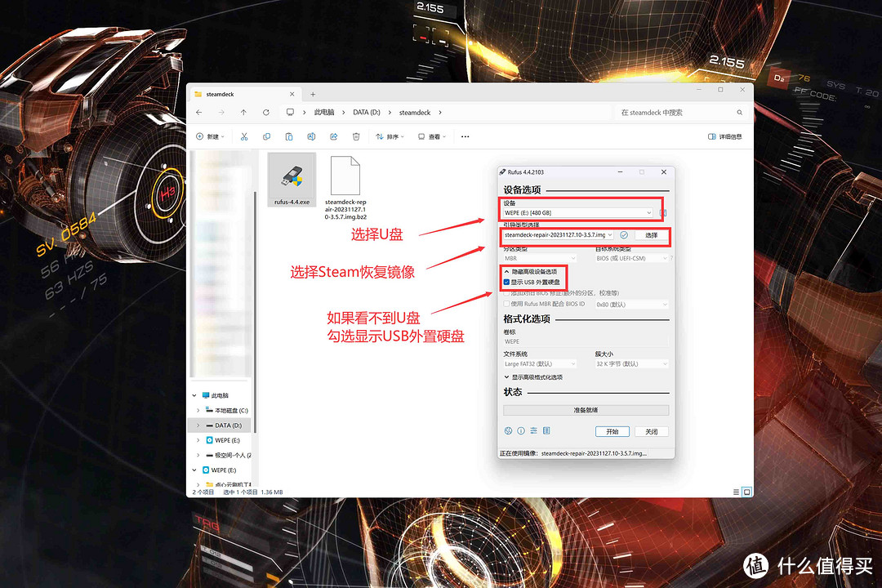This screenshot has height=588, width=882.
Task: Click the save device icon beside the device dropdown
Action: (x=663, y=213)
